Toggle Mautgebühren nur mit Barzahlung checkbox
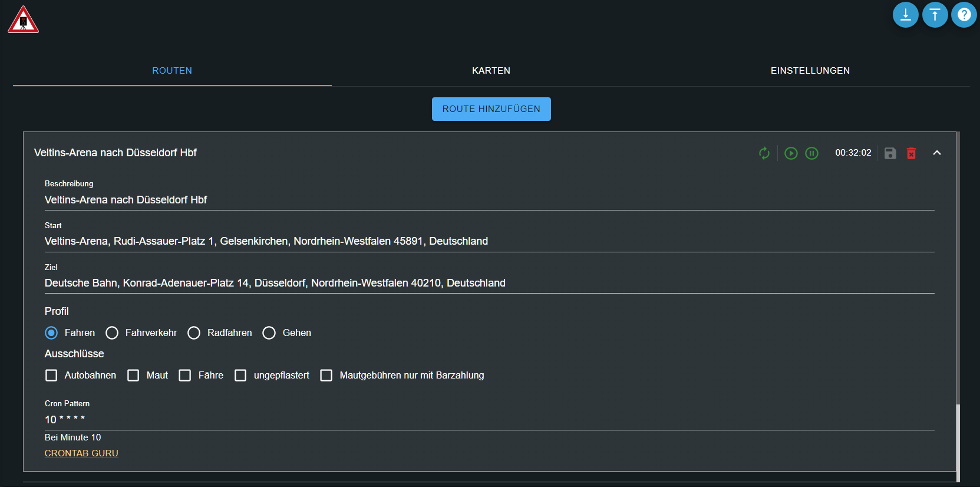 pyautogui.click(x=326, y=376)
